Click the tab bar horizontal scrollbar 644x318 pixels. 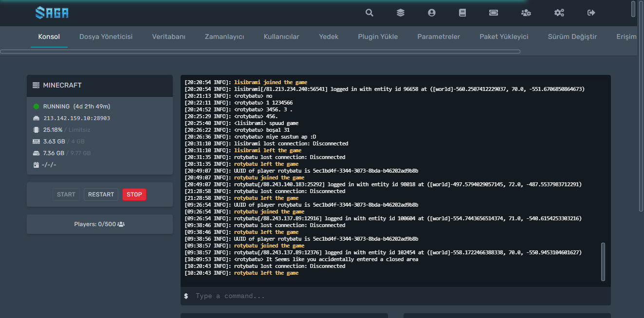260,51
